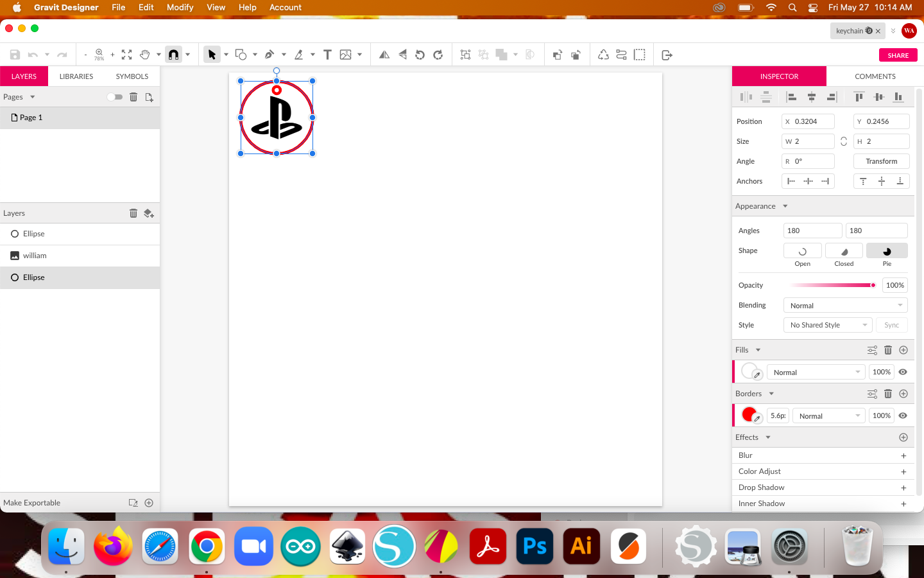
Task: Select the Freehand pencil tool
Action: click(x=298, y=55)
